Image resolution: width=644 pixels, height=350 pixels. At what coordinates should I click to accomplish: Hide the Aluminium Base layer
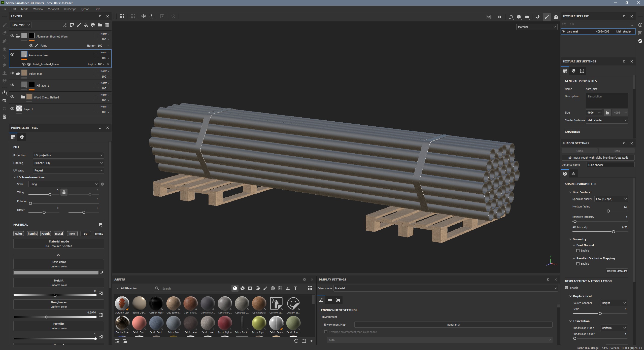pyautogui.click(x=12, y=55)
